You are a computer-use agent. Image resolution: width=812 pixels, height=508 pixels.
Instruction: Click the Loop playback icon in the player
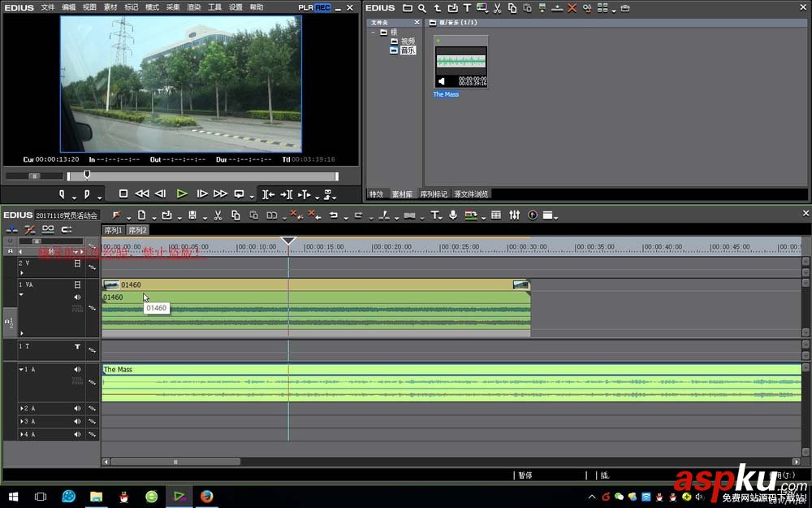pos(239,194)
